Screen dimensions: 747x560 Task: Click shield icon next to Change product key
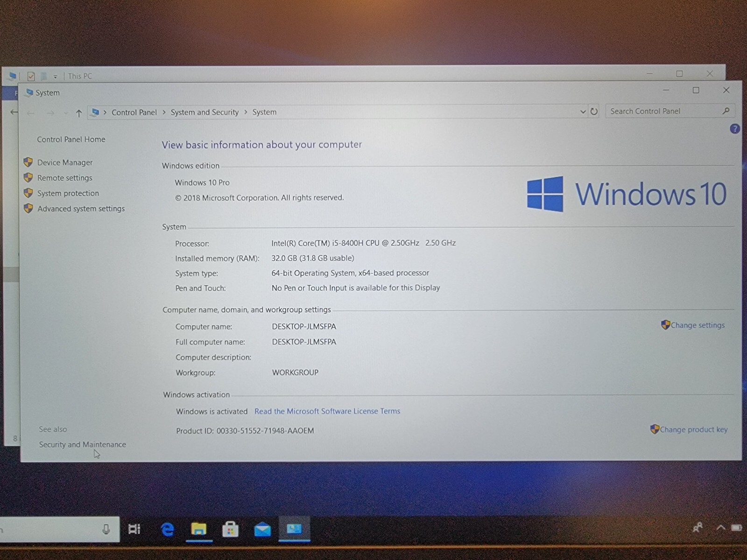655,429
